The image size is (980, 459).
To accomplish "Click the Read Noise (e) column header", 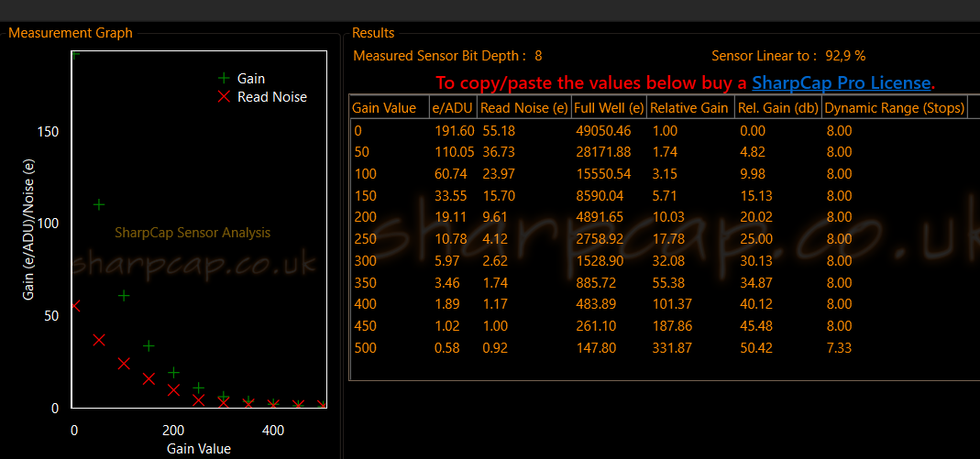I will (x=523, y=107).
